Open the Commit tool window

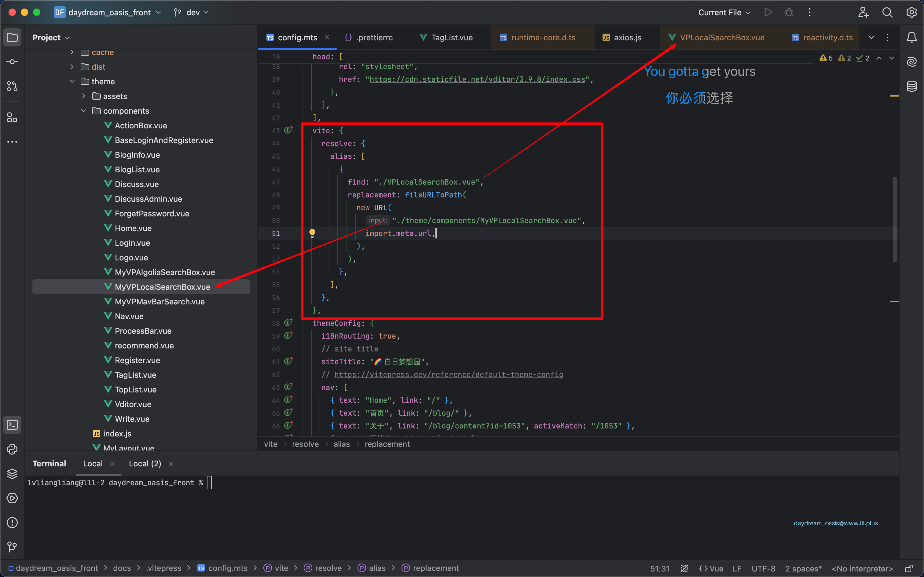click(x=12, y=62)
